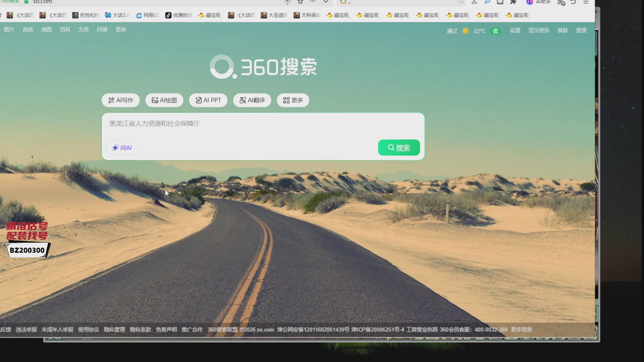Bookmark page with star icon
644x362 pixels.
click(300, 2)
